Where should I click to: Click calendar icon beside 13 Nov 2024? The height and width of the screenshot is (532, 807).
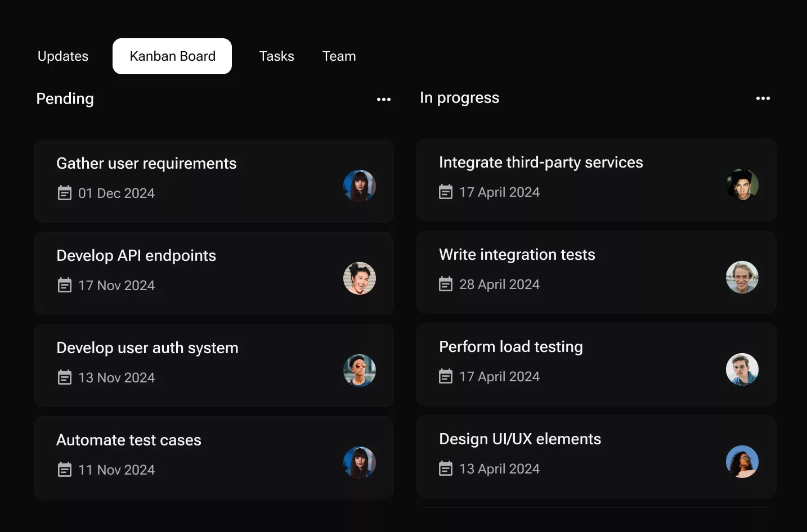click(65, 377)
